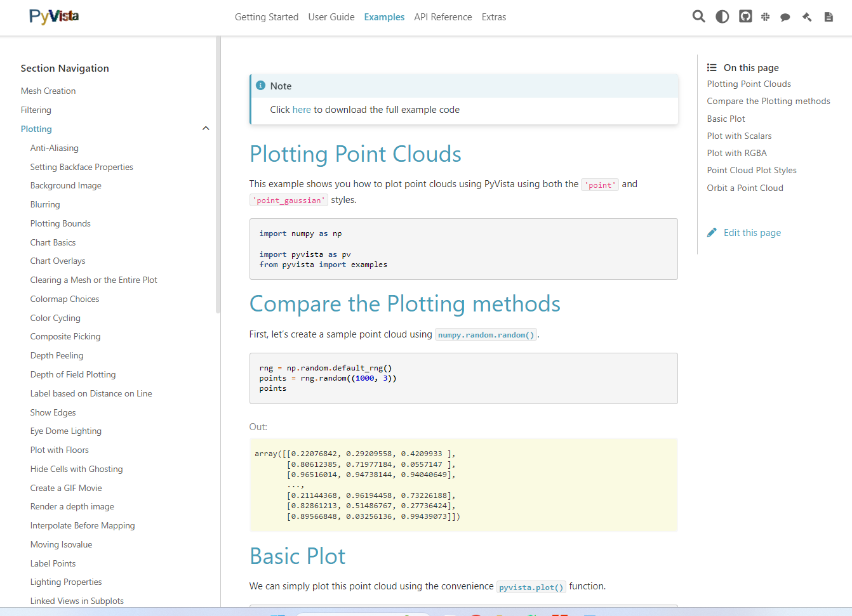
Task: Select Mesh Creation in section navigation
Action: tap(48, 91)
